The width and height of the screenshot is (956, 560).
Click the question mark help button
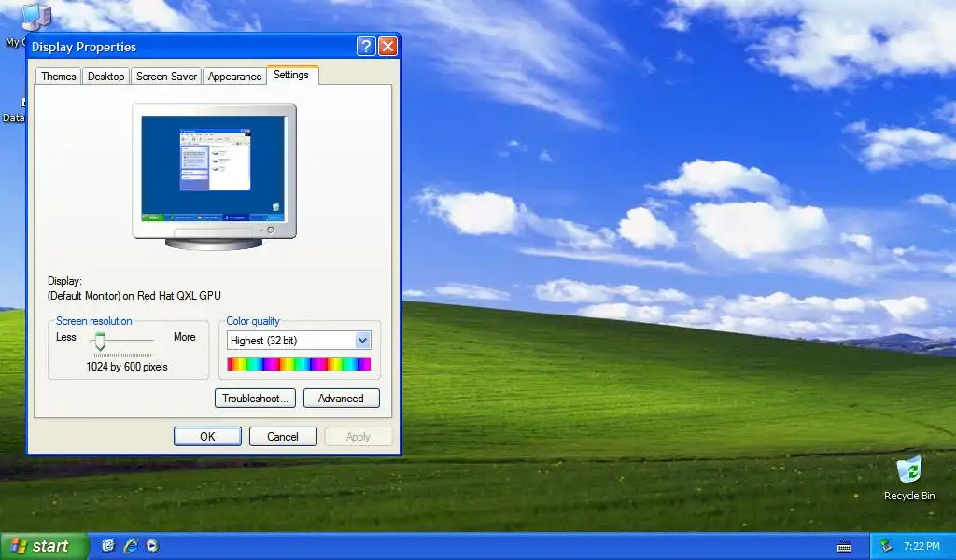coord(366,47)
